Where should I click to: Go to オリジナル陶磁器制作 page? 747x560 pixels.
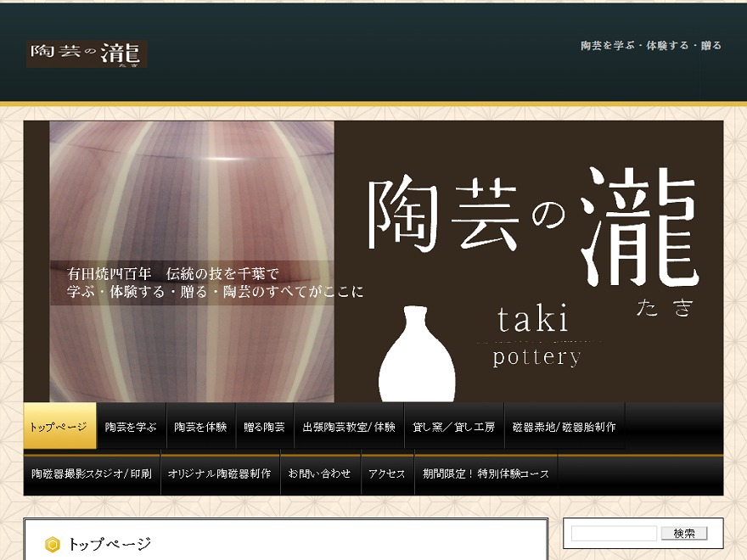coord(220,473)
